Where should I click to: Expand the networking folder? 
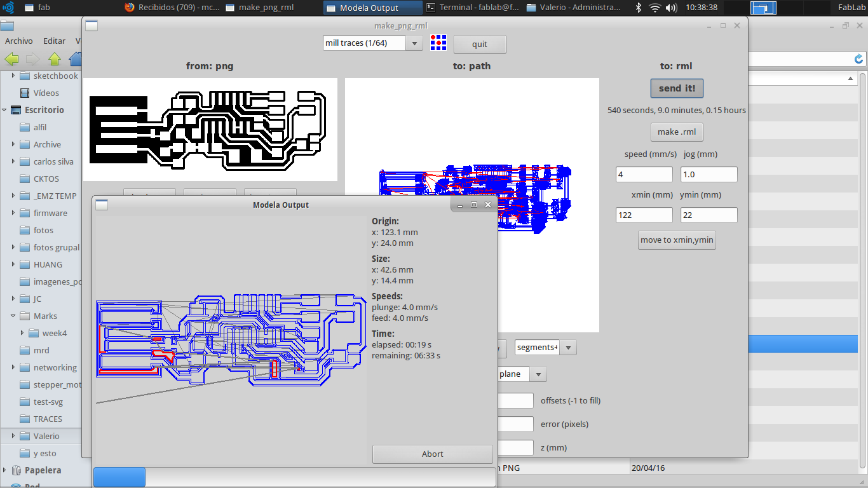(13, 367)
